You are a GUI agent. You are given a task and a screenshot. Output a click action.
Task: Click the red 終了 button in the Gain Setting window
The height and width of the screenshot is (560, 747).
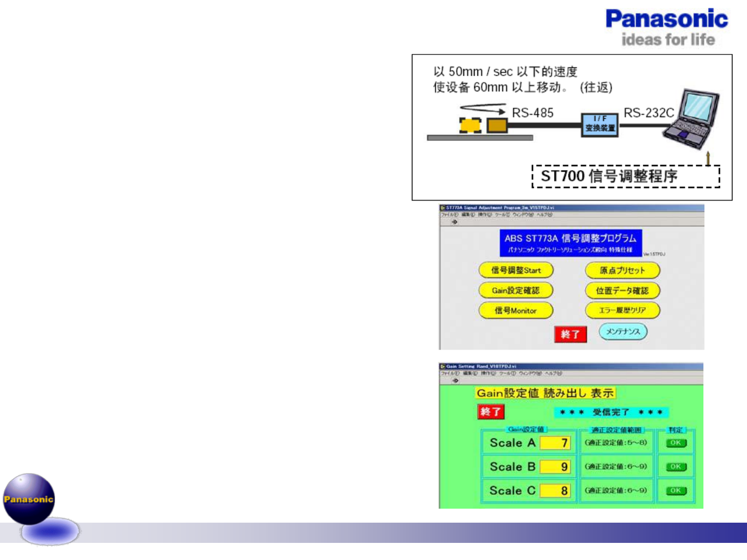pos(491,412)
